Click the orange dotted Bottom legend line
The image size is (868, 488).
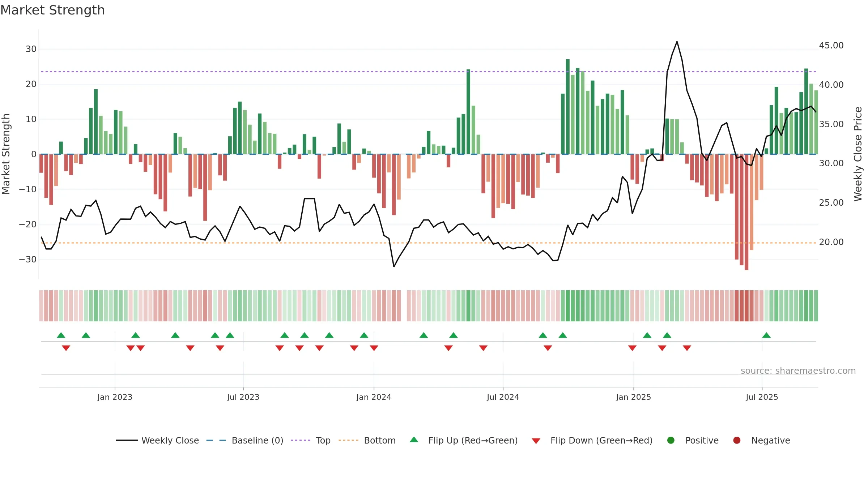[348, 440]
